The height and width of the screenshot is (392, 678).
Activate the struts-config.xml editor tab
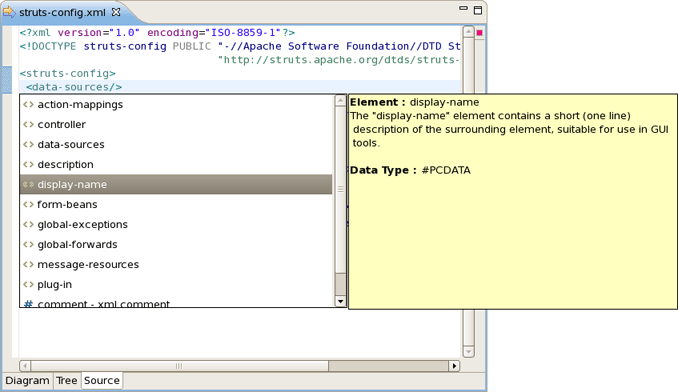(62, 13)
